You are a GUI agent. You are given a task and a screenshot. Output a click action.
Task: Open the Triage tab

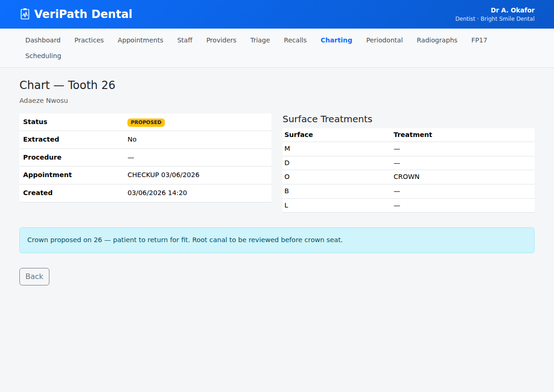pos(260,40)
